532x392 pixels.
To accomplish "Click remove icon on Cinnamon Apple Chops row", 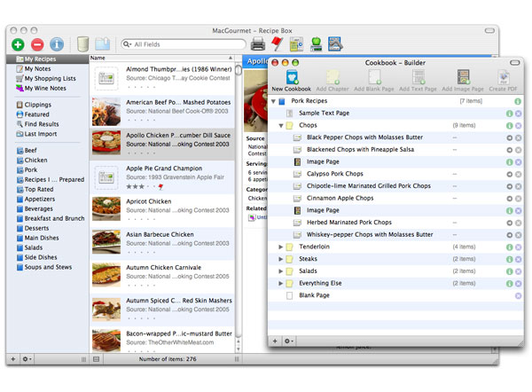I will click(518, 199).
